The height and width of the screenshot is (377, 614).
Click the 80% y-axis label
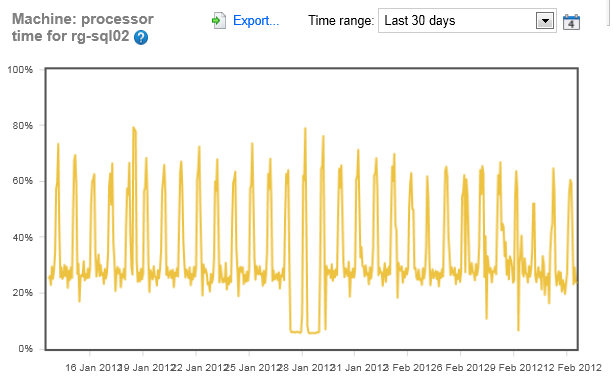[x=22, y=126]
